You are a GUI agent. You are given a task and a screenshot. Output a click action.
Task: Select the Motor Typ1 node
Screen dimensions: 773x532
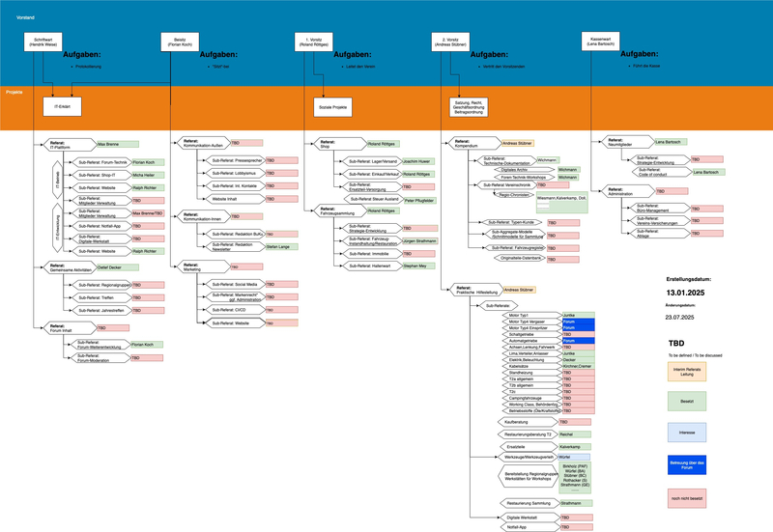pyautogui.click(x=532, y=315)
